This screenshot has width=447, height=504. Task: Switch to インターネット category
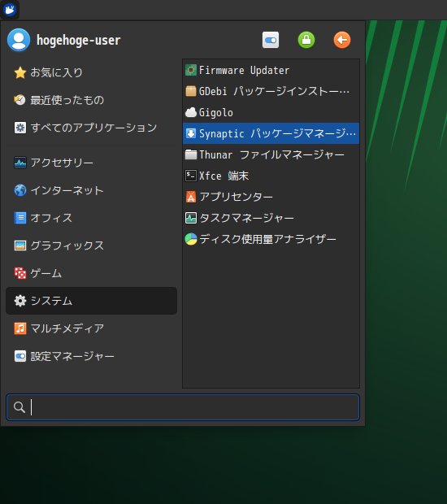[x=91, y=190]
